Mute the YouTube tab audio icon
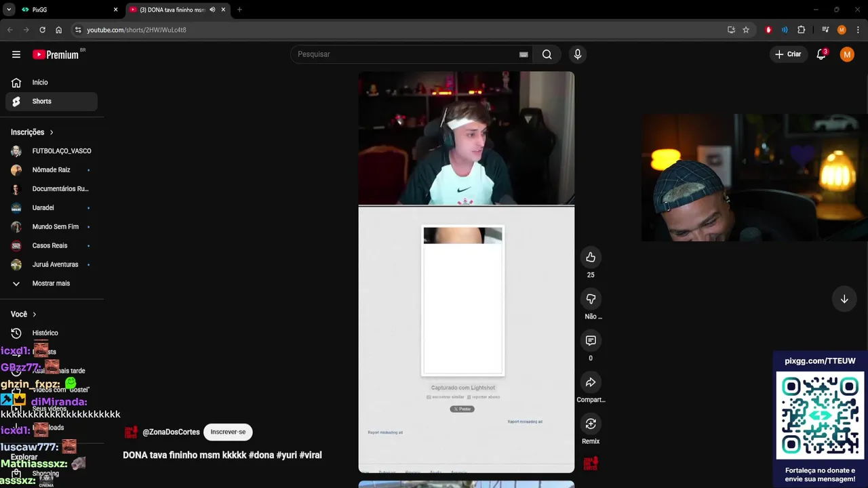This screenshot has width=868, height=488. [x=212, y=9]
